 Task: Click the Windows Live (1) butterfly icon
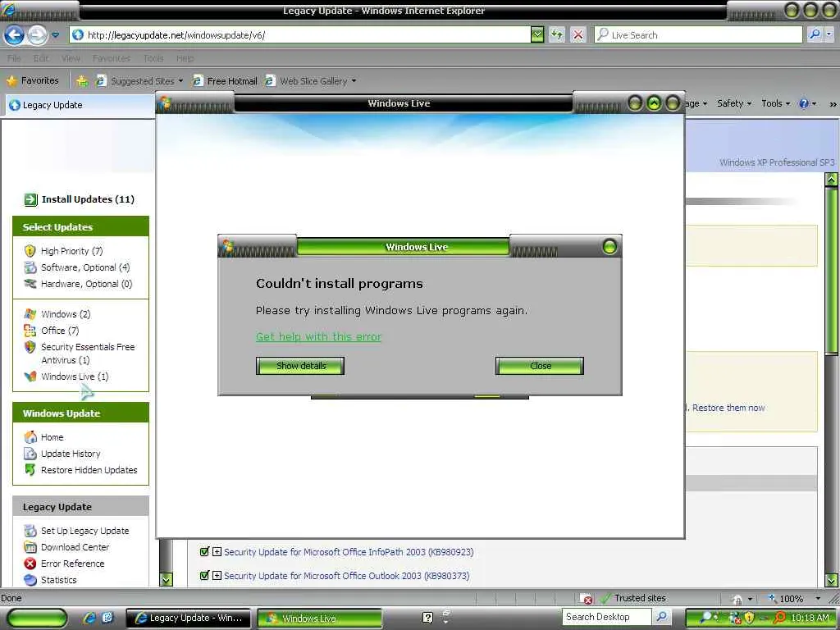coord(30,377)
